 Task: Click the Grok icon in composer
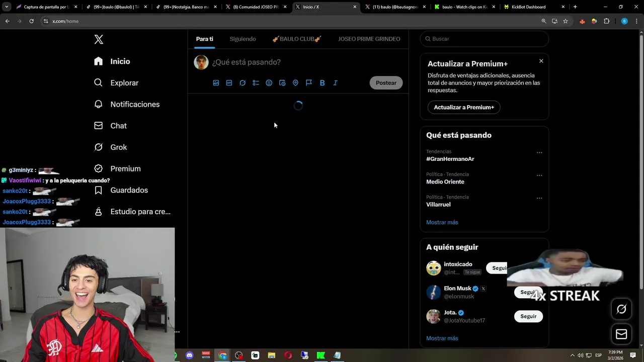243,83
